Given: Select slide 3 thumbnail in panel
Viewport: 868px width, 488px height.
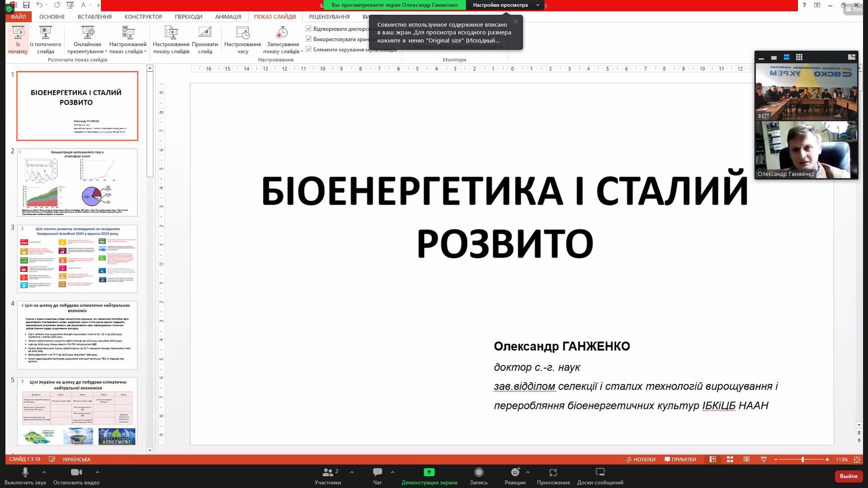Looking at the screenshot, I should [77, 258].
